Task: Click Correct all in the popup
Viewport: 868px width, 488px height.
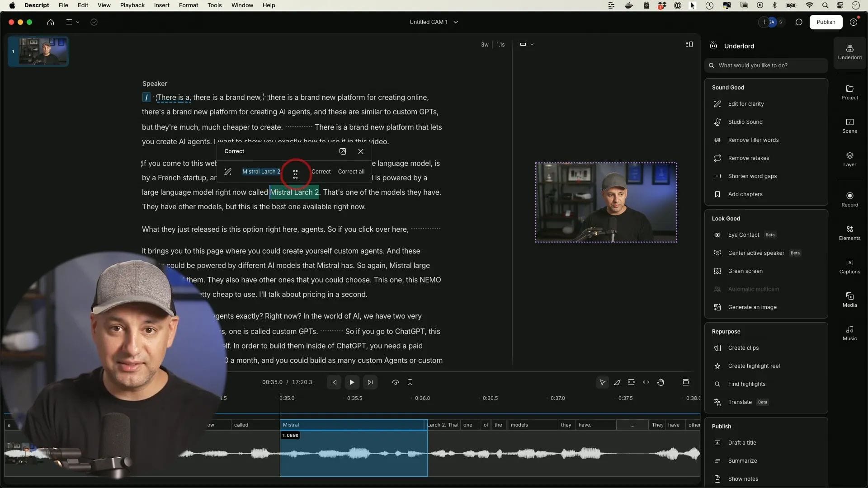Action: [x=351, y=172]
